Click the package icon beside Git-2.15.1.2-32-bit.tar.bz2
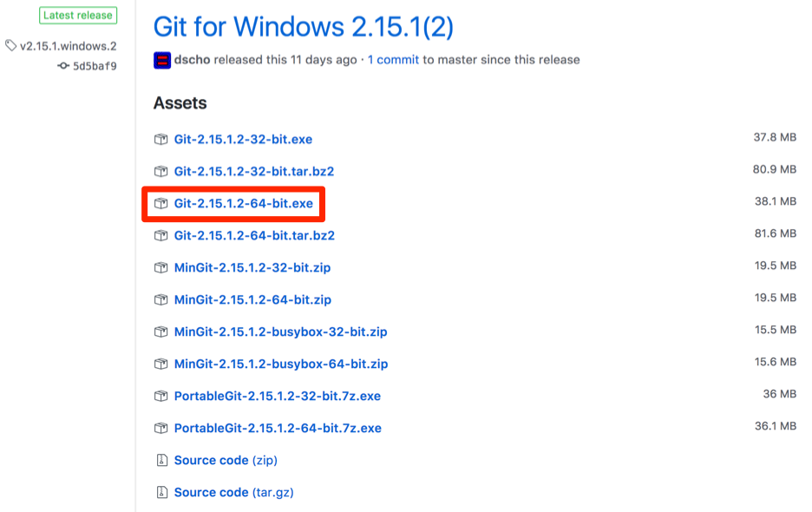Image resolution: width=812 pixels, height=512 pixels. pos(161,172)
